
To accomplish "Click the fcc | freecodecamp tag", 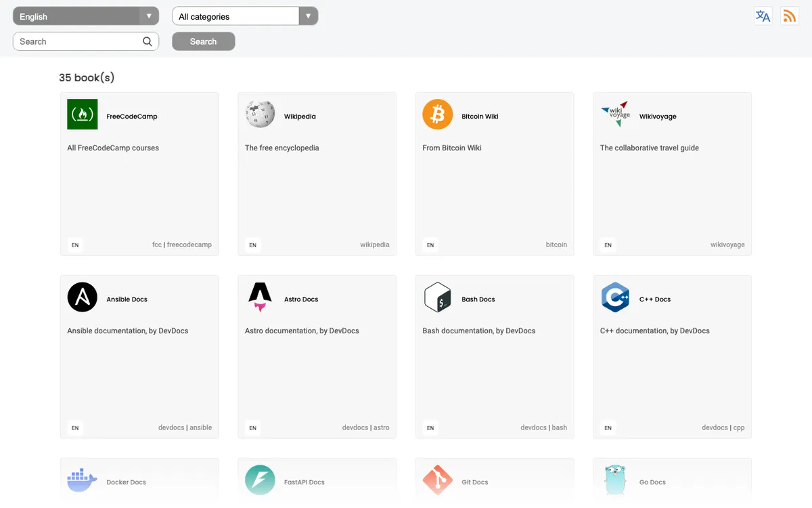I will point(182,245).
